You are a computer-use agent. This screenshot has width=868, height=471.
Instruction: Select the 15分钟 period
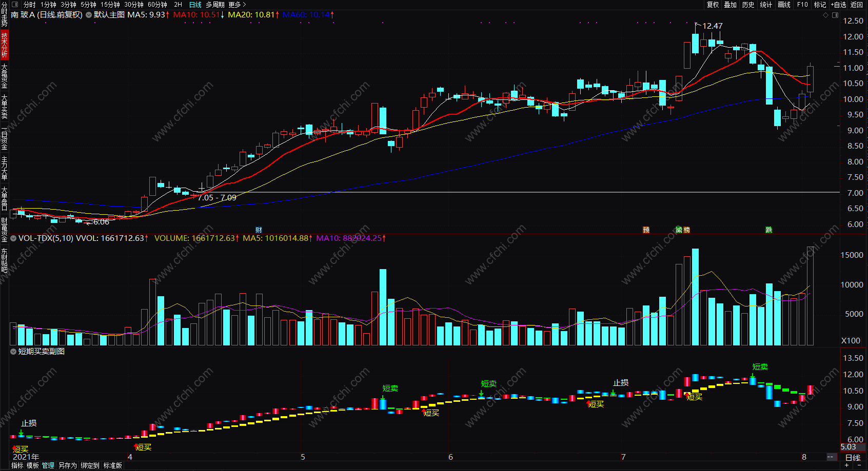click(x=110, y=5)
